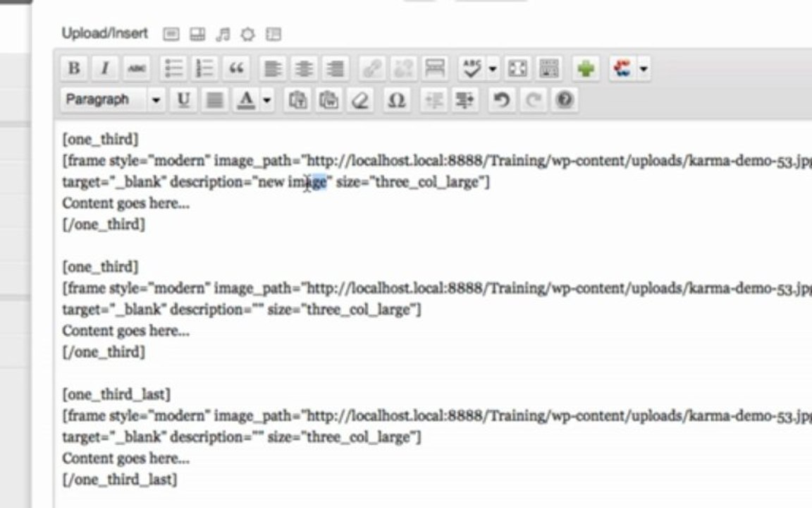Apply blockquote formatting
812x508 pixels.
pos(237,68)
